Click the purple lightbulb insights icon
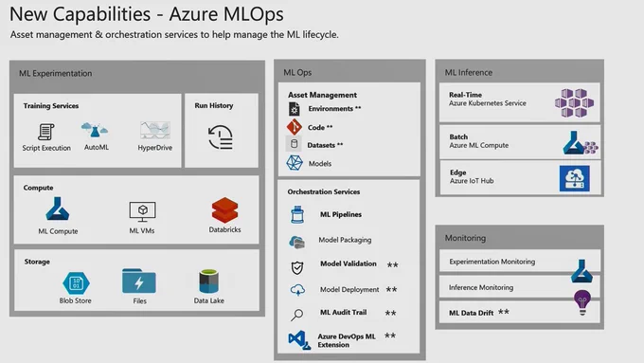 [582, 302]
